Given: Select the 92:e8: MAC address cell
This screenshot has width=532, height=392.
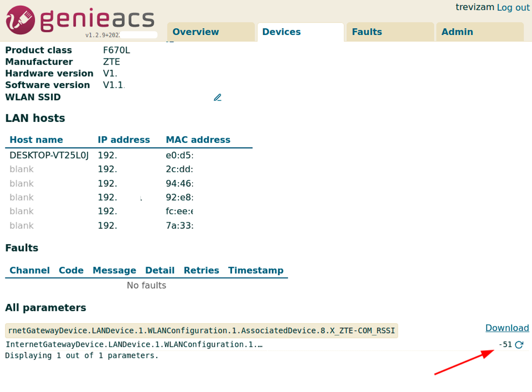Looking at the screenshot, I should click(x=179, y=198).
